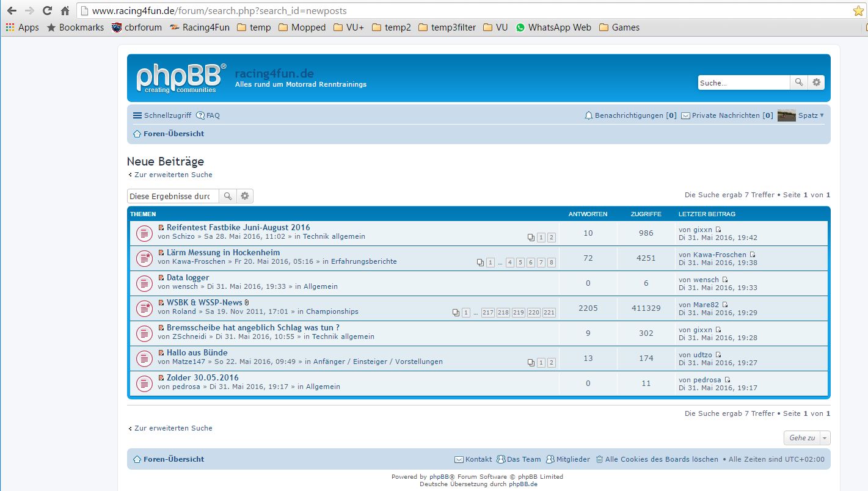868x491 pixels.
Task: Go to Chrome home page icon
Action: pos(65,10)
